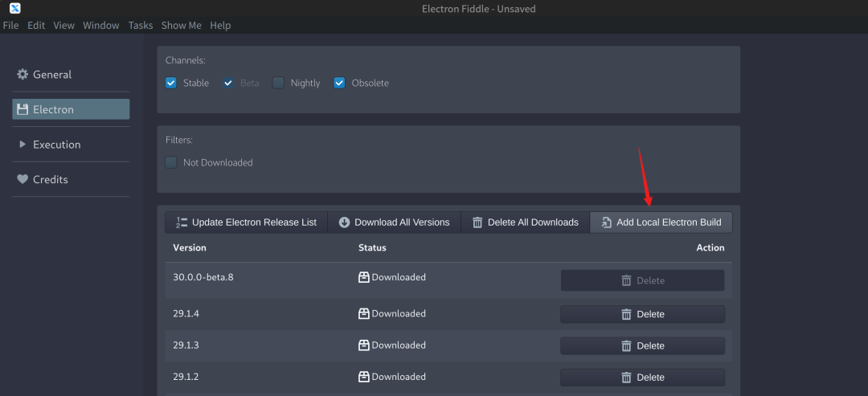Open the Tasks menu
Viewport: 868px width, 396px height.
140,25
